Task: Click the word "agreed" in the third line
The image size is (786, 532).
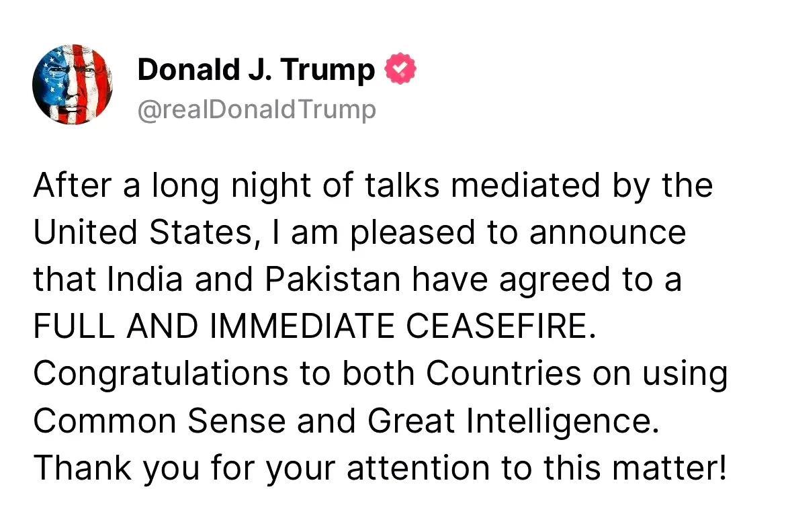Action: coord(554,280)
